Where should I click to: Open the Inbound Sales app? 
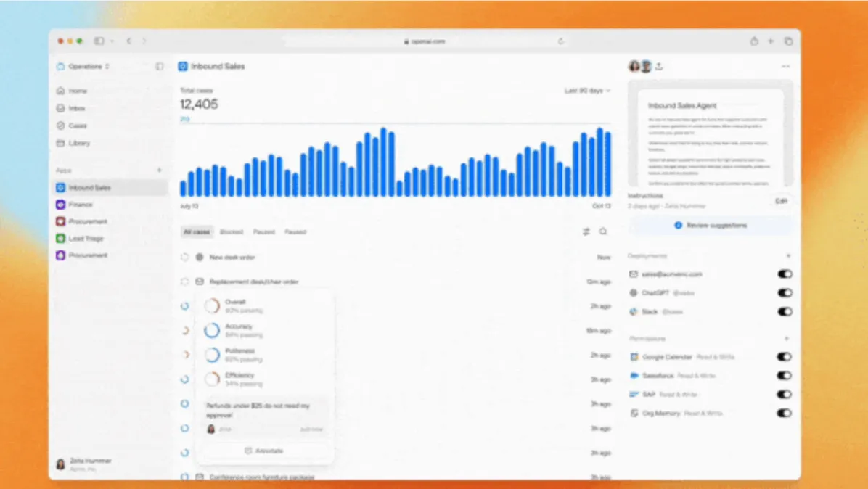click(x=111, y=188)
